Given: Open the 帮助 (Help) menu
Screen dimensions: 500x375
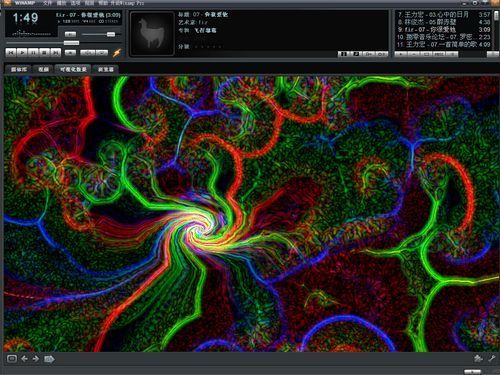Looking at the screenshot, I should pyautogui.click(x=103, y=3).
